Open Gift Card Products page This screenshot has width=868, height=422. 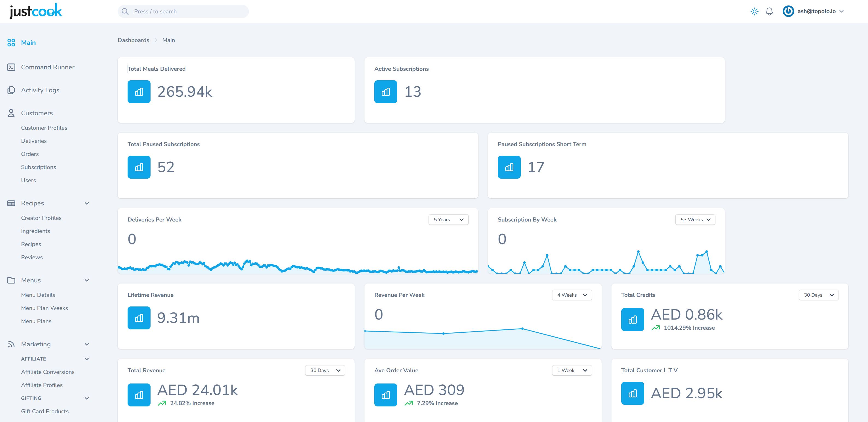pos(45,411)
